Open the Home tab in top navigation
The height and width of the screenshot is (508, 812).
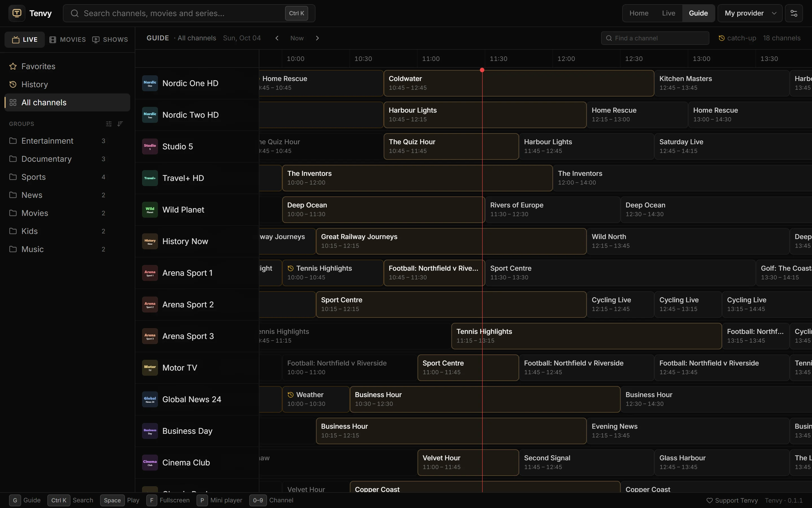coord(639,13)
